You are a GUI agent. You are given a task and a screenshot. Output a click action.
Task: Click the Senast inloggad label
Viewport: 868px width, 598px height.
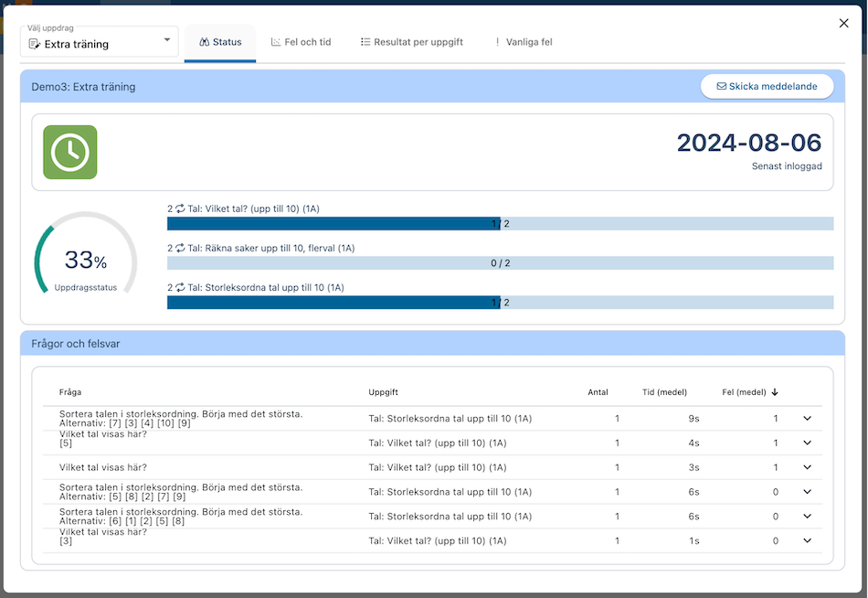[x=787, y=166]
